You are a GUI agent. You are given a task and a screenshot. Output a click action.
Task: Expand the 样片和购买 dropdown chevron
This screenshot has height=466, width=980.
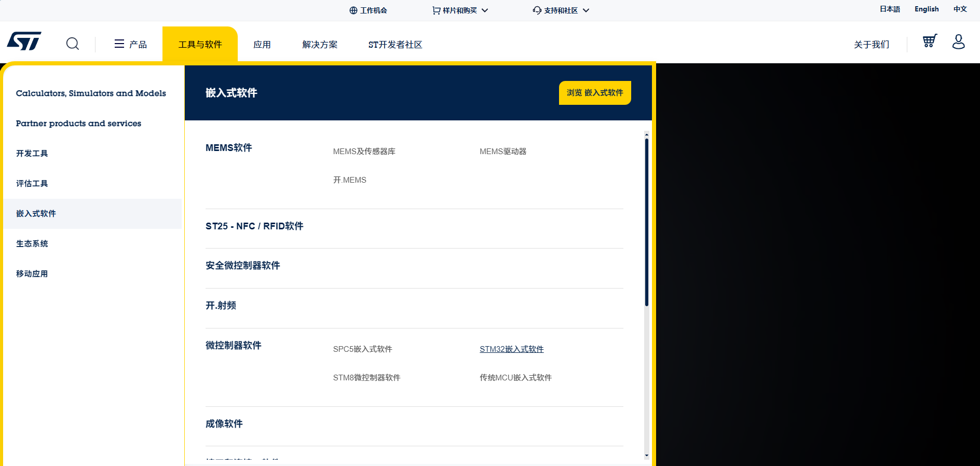[485, 10]
